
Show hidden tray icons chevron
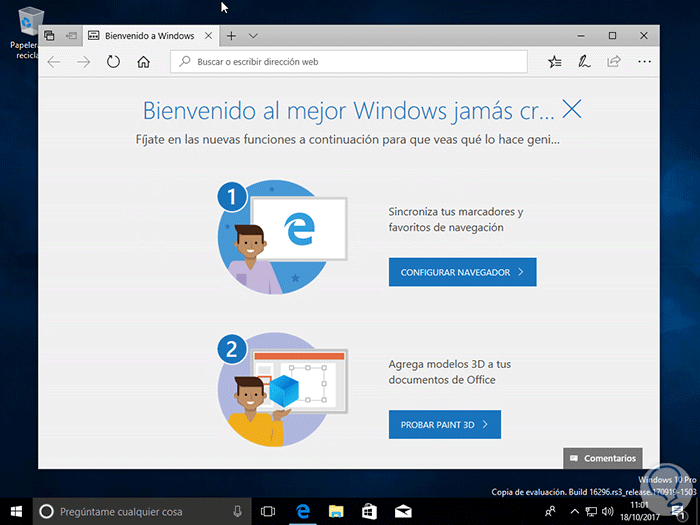(575, 512)
